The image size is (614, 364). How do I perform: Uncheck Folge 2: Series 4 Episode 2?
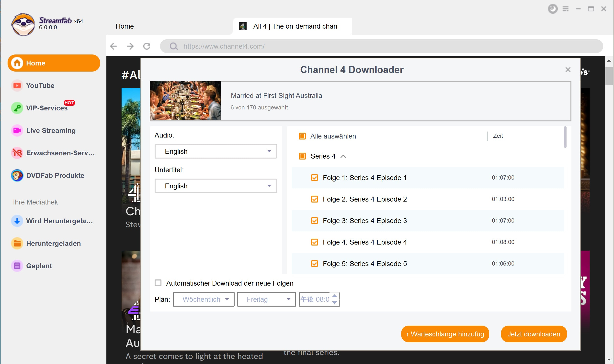click(315, 199)
